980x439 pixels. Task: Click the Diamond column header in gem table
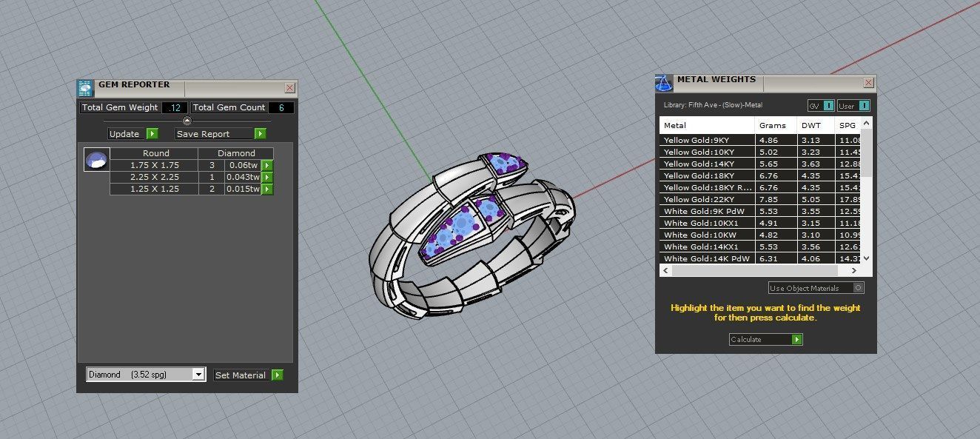pyautogui.click(x=235, y=154)
